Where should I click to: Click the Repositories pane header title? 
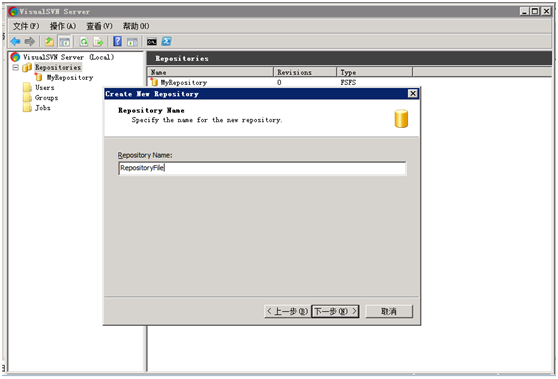pos(182,58)
